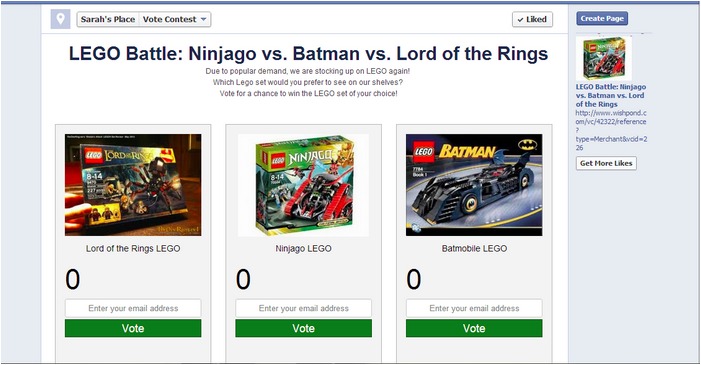Open the Sarah's Place page tab
701x365 pixels.
pyautogui.click(x=108, y=19)
